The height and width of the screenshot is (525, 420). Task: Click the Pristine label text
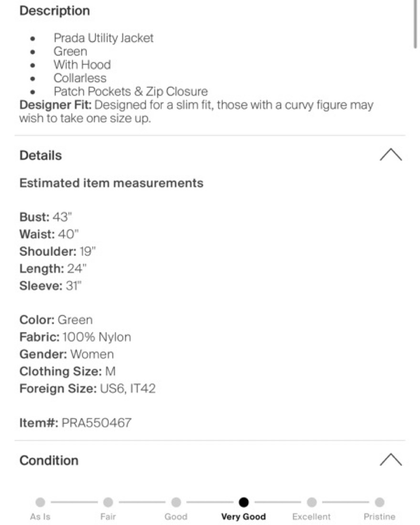coord(379,516)
